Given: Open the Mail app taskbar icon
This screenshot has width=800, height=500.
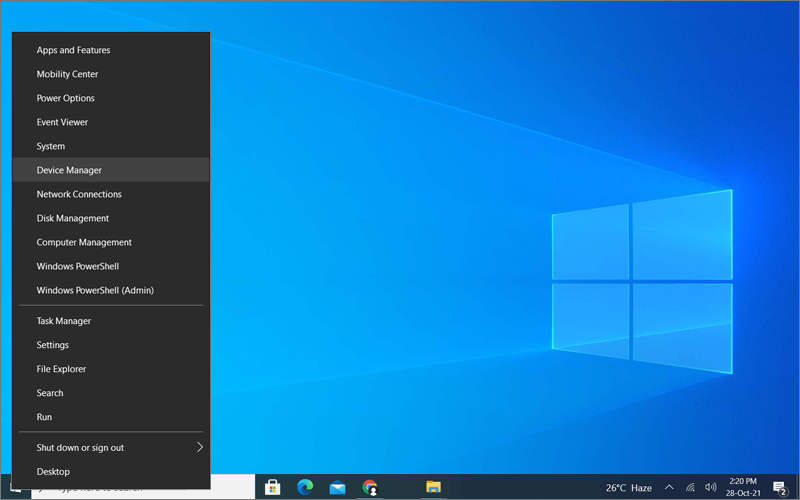Looking at the screenshot, I should [338, 488].
